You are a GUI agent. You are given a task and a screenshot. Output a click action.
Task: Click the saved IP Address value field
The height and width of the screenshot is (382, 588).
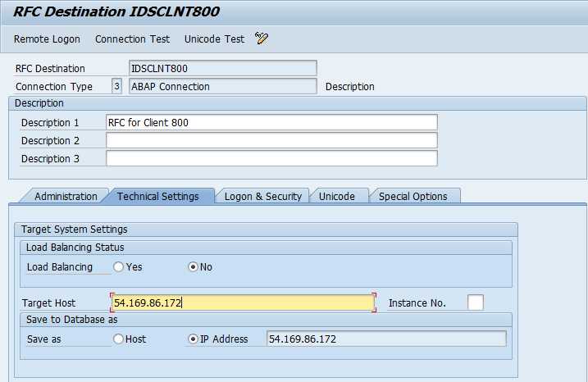tap(386, 339)
